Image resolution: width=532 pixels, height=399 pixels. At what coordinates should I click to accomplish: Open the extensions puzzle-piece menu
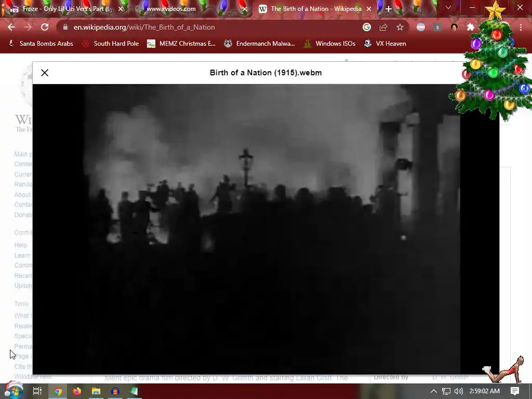coord(471,27)
